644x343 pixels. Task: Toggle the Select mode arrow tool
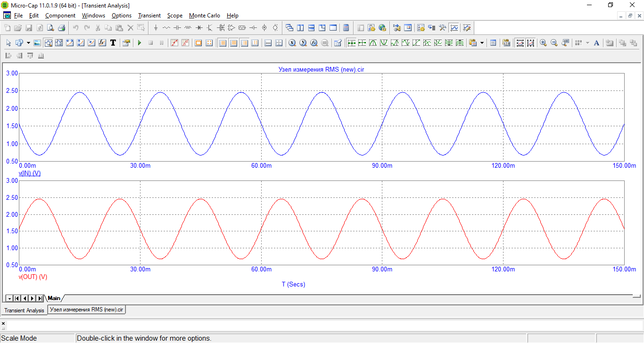8,43
